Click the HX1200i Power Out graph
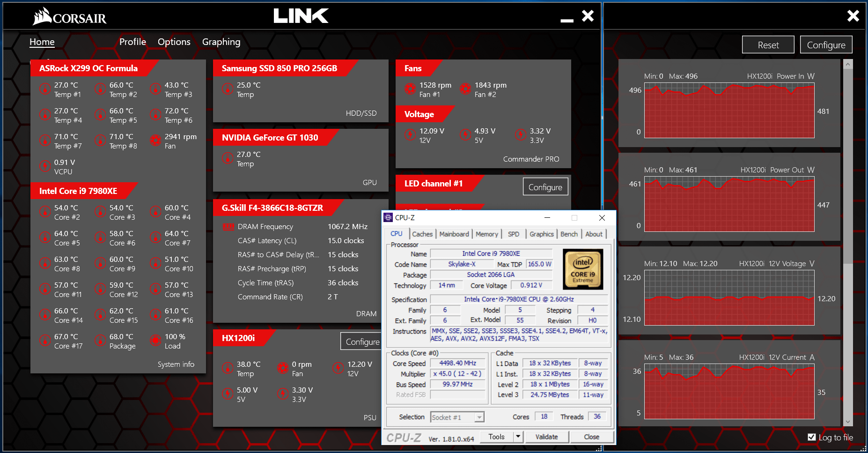The height and width of the screenshot is (453, 868). [729, 204]
